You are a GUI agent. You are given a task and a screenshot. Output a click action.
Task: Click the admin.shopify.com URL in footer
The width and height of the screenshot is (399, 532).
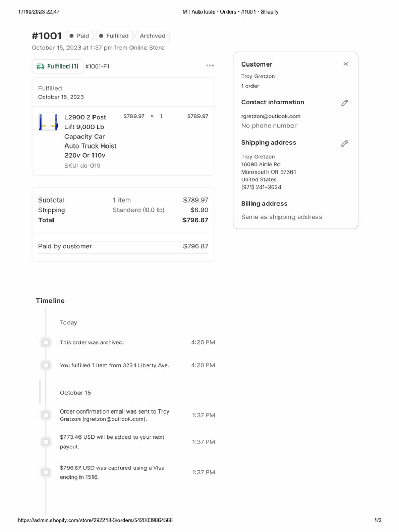[x=95, y=520]
